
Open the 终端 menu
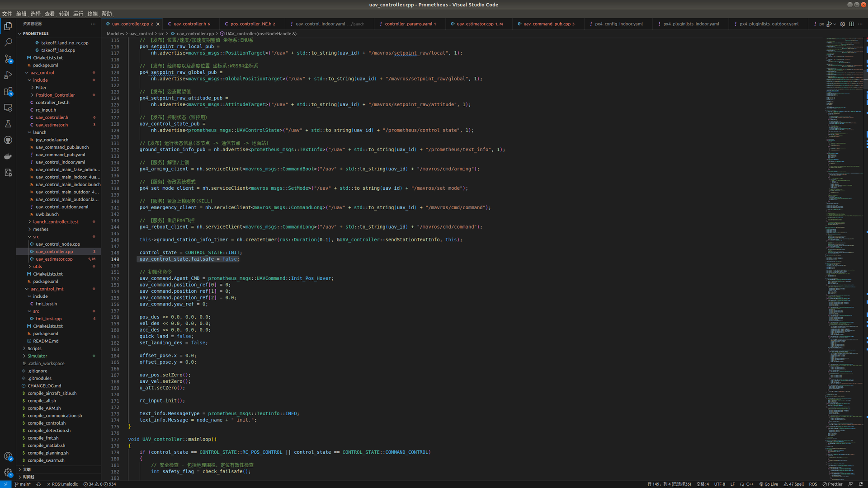click(92, 14)
